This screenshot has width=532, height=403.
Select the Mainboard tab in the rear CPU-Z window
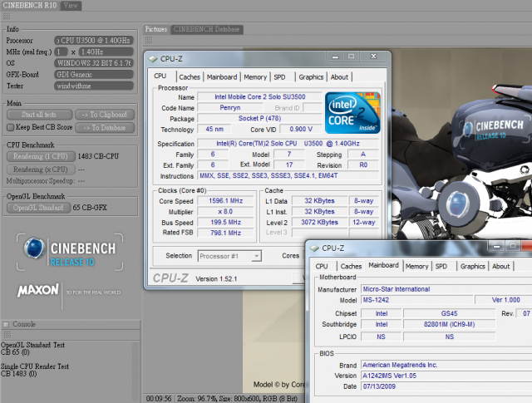point(222,77)
